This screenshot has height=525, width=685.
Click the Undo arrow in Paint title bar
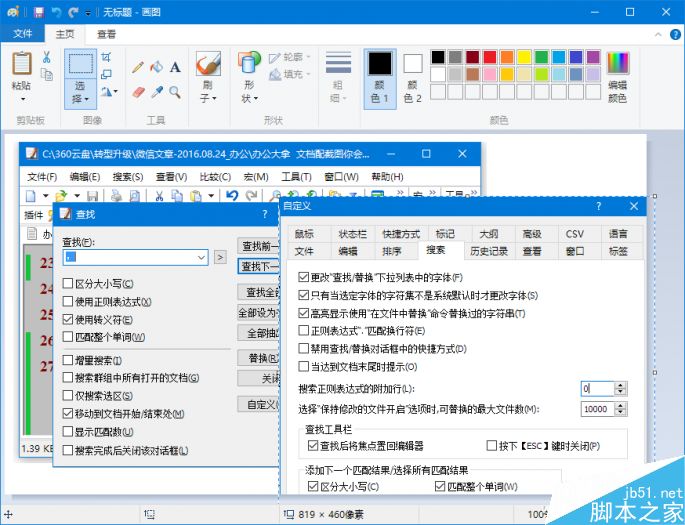tap(57, 12)
